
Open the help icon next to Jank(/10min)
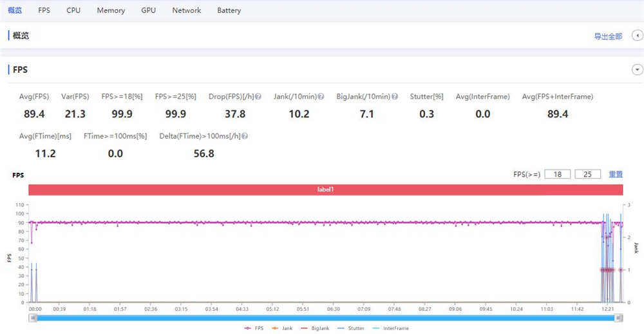[321, 97]
